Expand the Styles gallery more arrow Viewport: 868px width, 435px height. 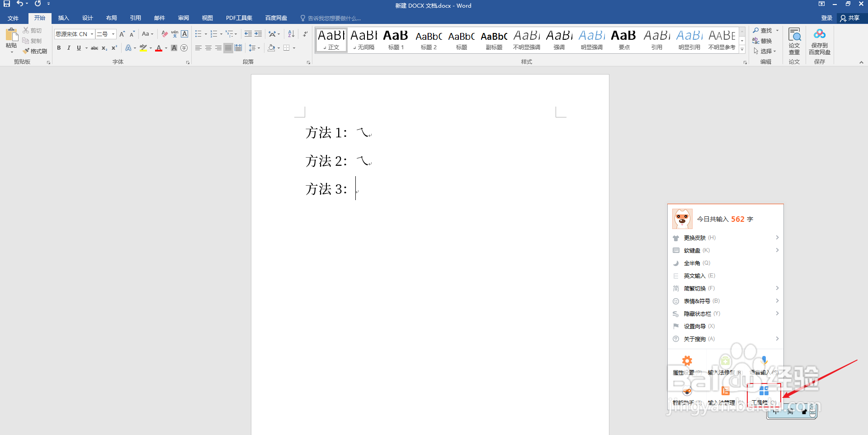pos(742,49)
